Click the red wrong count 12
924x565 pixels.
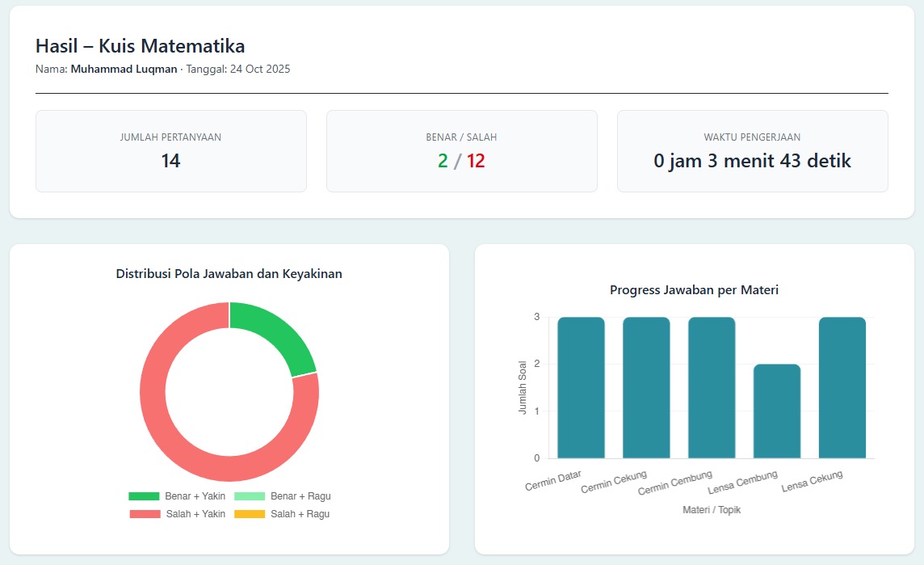[x=476, y=161]
